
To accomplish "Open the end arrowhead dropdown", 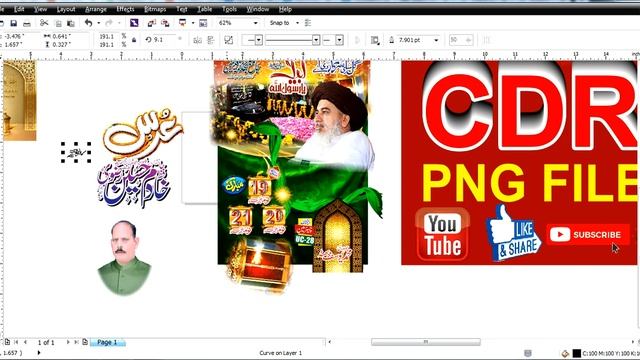I will coord(340,40).
